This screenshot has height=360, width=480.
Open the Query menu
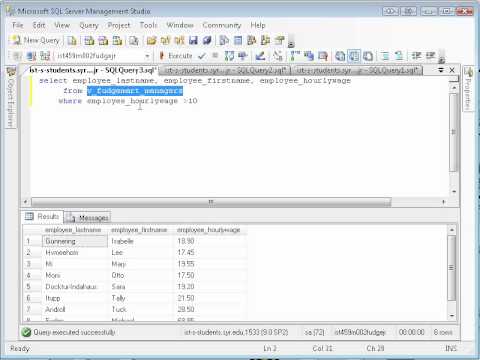89,25
